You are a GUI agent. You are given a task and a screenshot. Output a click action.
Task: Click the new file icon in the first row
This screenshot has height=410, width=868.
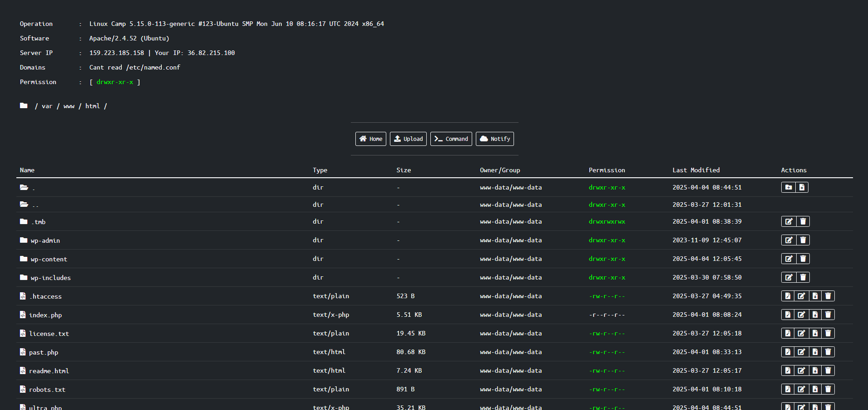802,187
